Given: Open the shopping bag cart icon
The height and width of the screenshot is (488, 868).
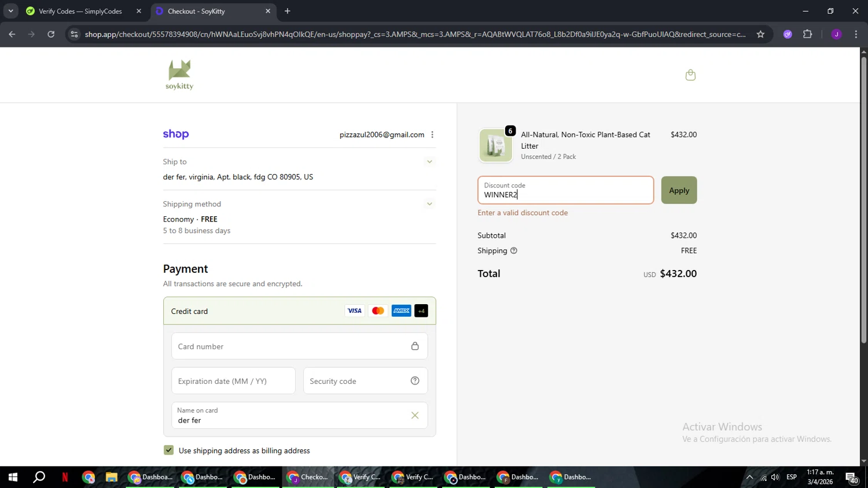Looking at the screenshot, I should tap(690, 75).
